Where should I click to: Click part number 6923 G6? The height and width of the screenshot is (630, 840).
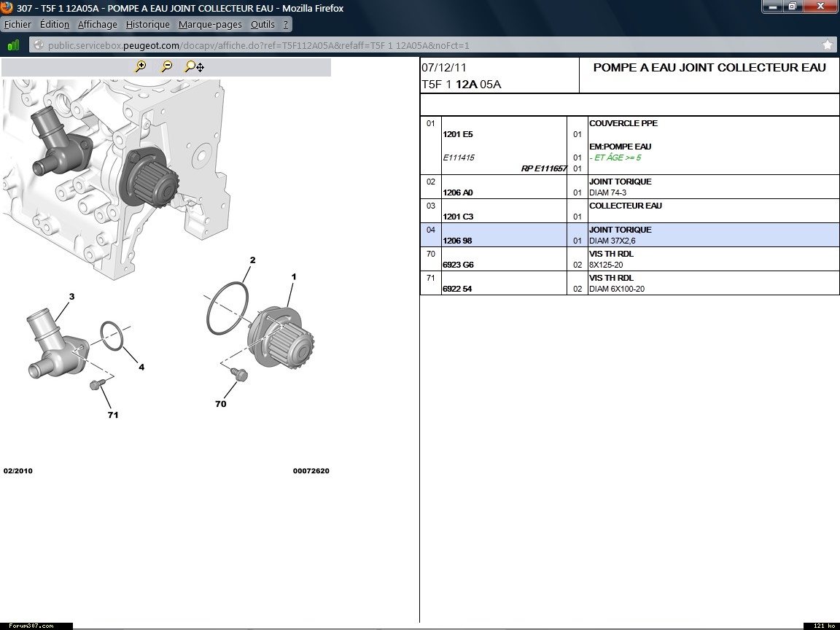coord(458,265)
